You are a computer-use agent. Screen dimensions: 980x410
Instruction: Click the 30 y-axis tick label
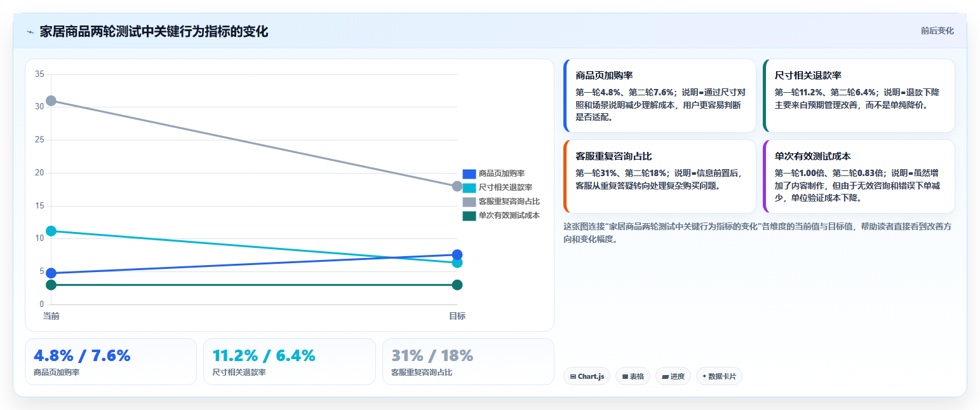[39, 107]
